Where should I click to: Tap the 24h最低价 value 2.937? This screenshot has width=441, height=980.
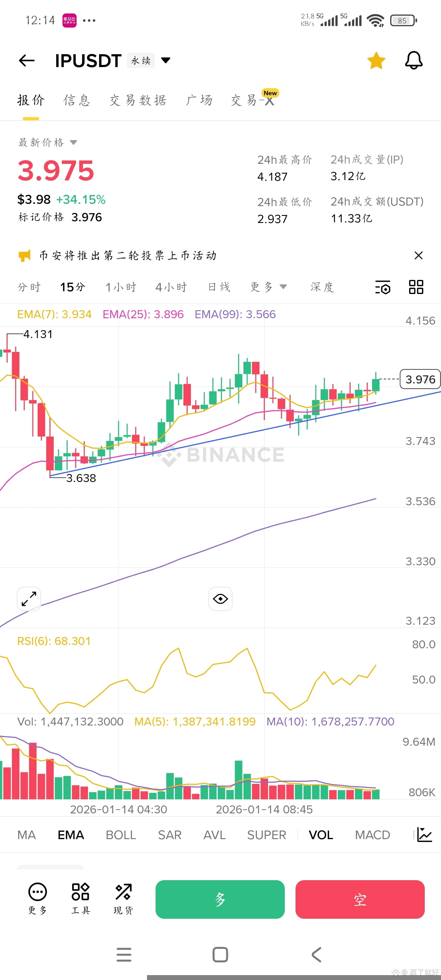(x=273, y=219)
